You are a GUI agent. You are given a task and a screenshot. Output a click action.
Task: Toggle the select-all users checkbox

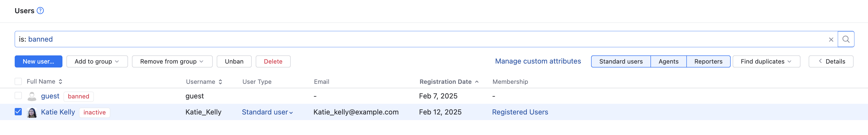[18, 82]
